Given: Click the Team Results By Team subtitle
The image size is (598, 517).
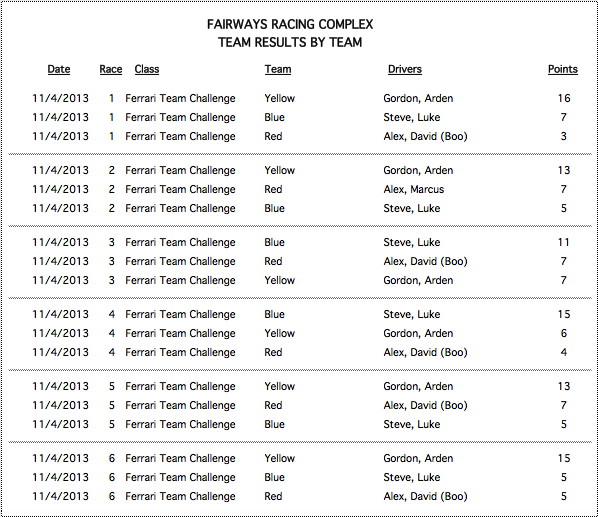Looking at the screenshot, I should tap(290, 42).
